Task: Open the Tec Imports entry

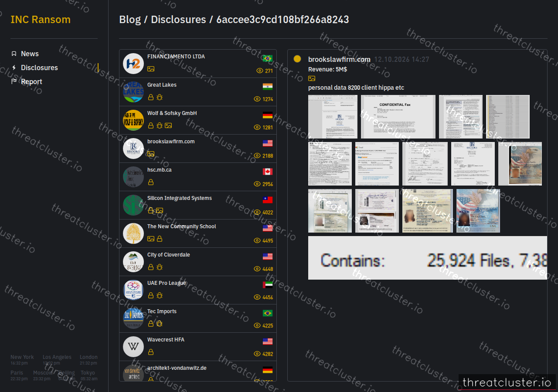Action: [198, 318]
